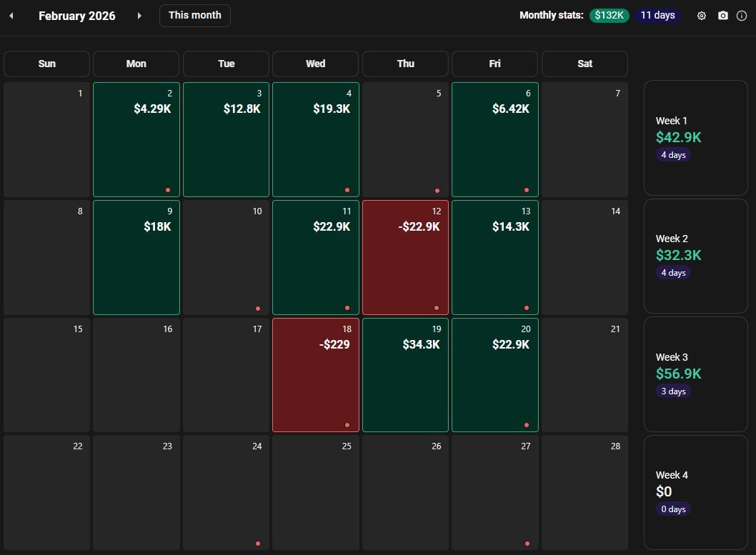The image size is (756, 555).
Task: Click the Monthly stats label
Action: [551, 16]
